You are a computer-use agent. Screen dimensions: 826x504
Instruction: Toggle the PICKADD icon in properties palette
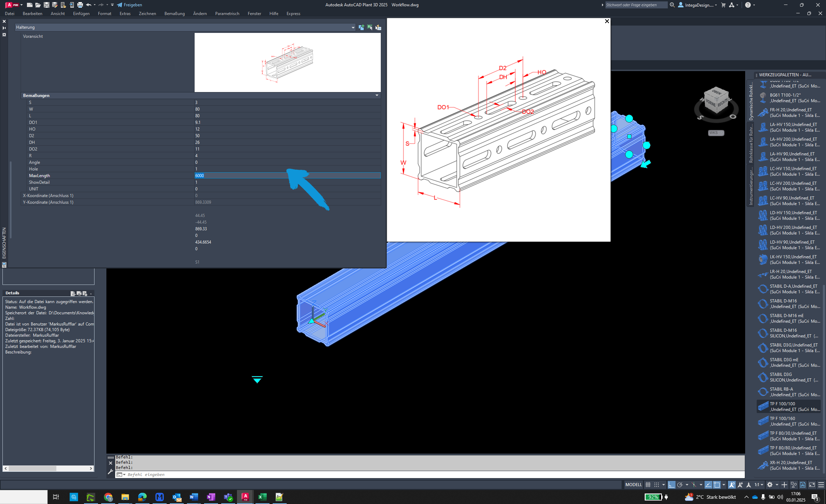[x=362, y=27]
